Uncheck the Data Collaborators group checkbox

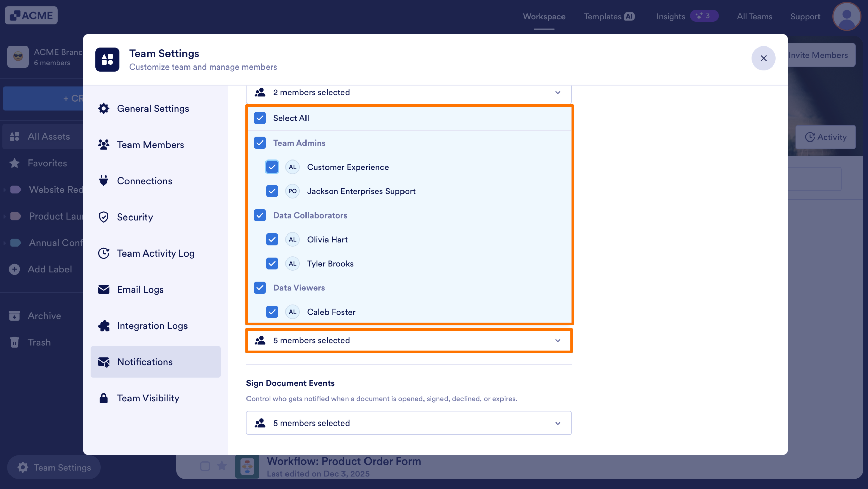click(x=260, y=215)
